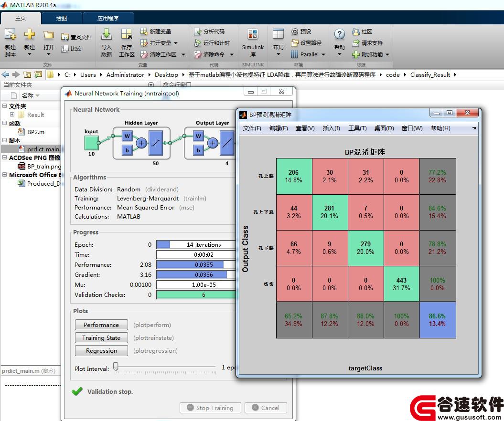
Task: Click the Request Support (请求支持) icon
Action: coord(355,42)
